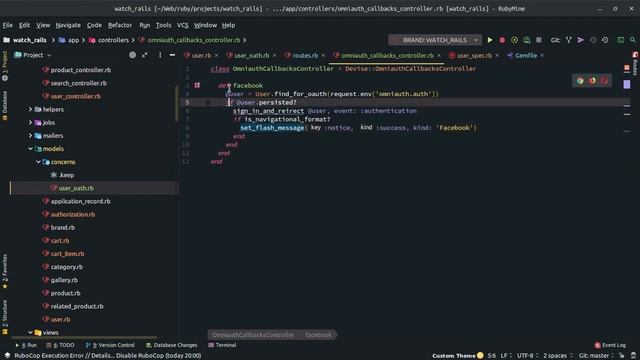Open the Routes side tool window

tap(635, 63)
